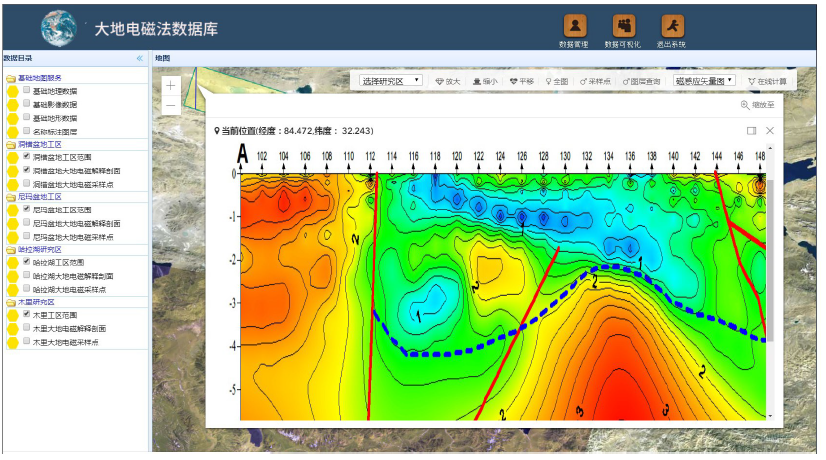Viewport: 826px width, 460px height.
Task: Click hexagon icon beside 名称标注图层
Action: point(13,132)
